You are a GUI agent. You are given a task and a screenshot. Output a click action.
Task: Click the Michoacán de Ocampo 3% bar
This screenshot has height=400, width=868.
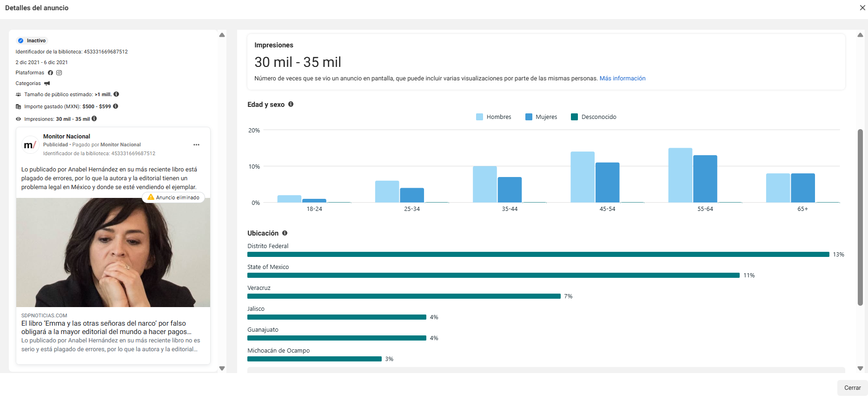coord(314,359)
